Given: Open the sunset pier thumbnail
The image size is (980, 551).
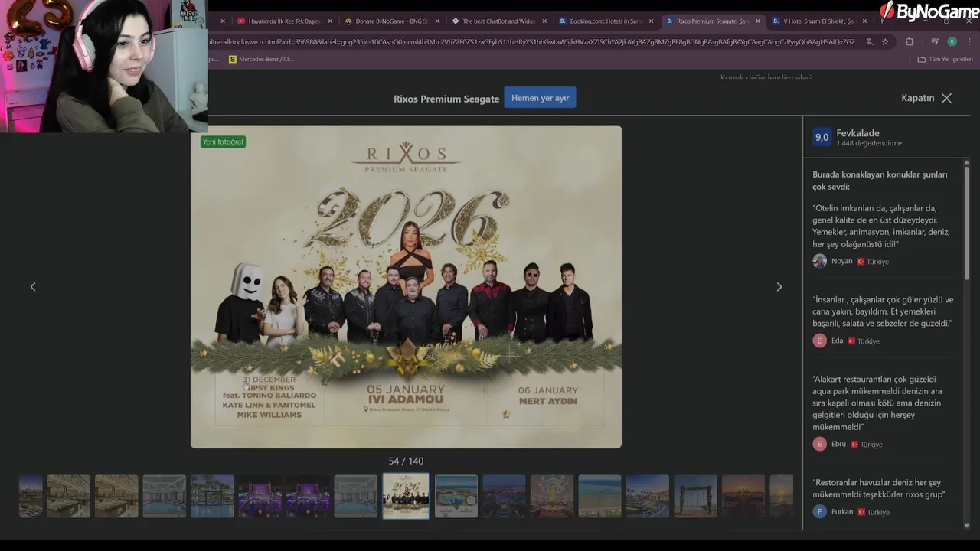Looking at the screenshot, I should [x=743, y=496].
